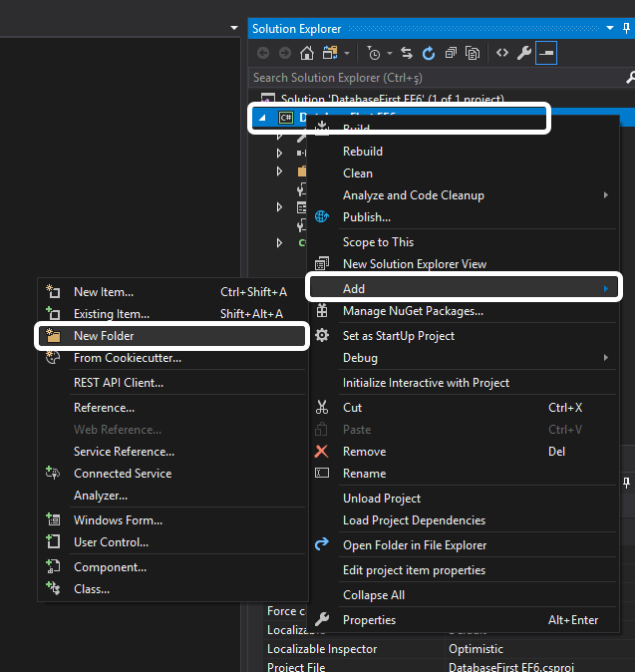Click the Optimistic property value
The width and height of the screenshot is (635, 672).
[476, 649]
